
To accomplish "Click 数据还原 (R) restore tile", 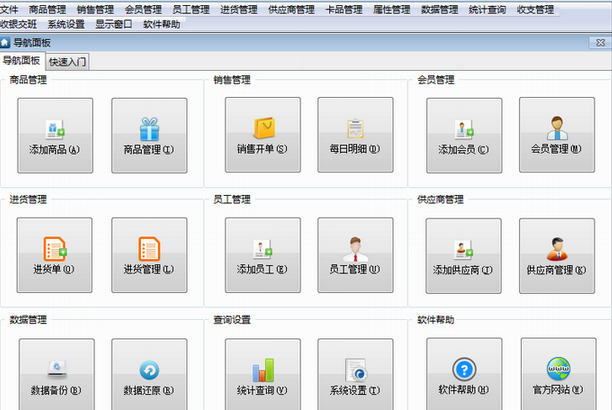I will [149, 374].
